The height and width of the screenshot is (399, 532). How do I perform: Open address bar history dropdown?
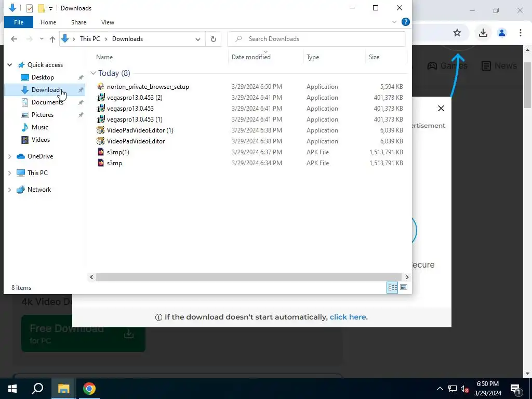(x=198, y=39)
